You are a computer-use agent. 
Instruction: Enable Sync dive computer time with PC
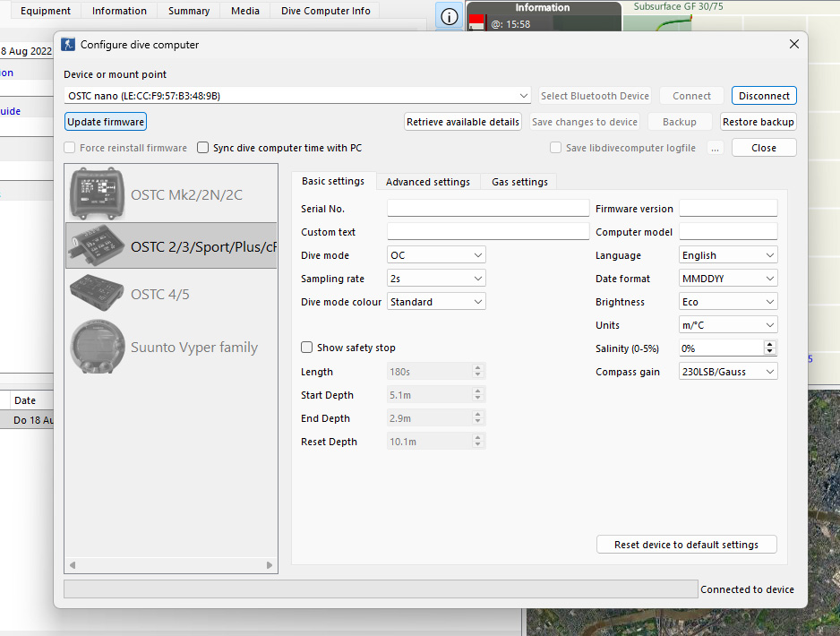(x=202, y=147)
